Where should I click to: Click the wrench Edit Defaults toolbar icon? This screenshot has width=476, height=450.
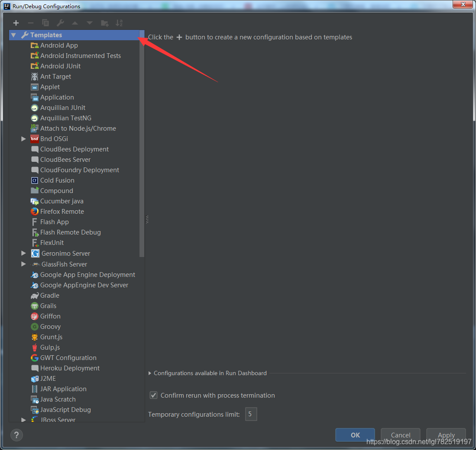tap(60, 23)
